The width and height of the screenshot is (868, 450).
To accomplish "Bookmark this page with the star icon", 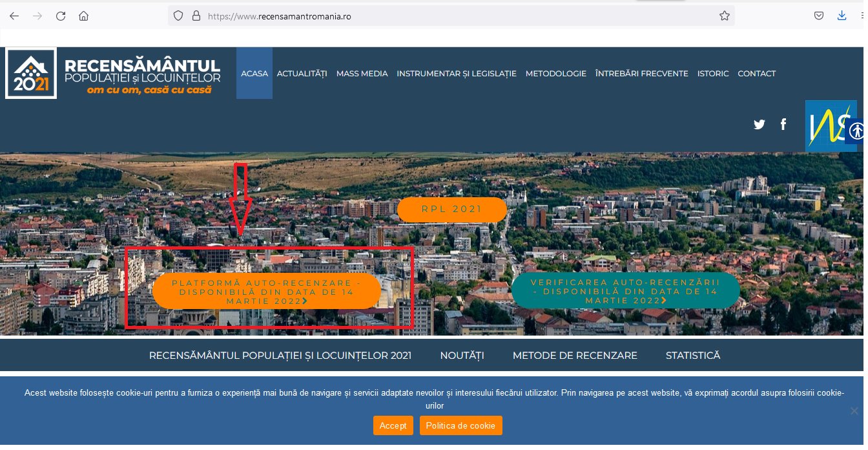I will 723,16.
